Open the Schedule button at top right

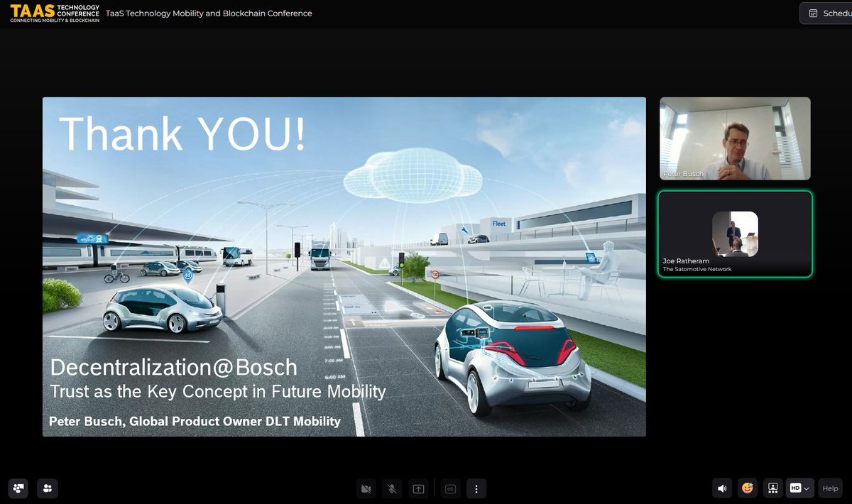pyautogui.click(x=826, y=13)
